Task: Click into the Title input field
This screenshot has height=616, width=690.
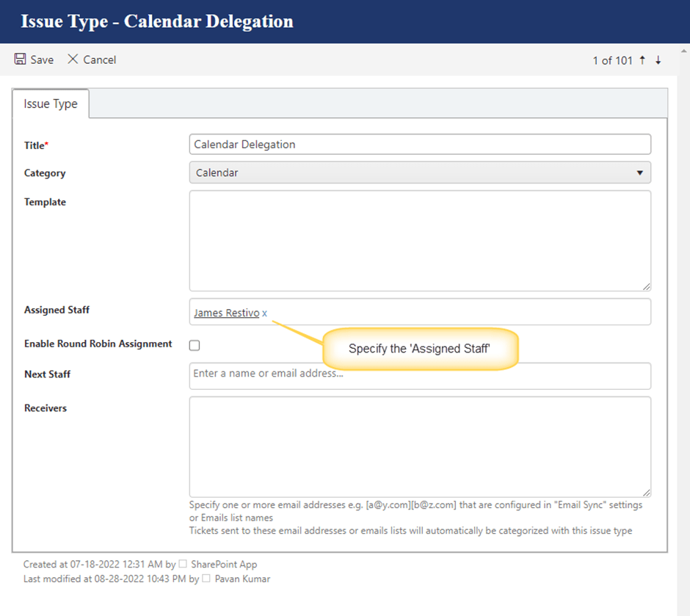Action: 419,145
